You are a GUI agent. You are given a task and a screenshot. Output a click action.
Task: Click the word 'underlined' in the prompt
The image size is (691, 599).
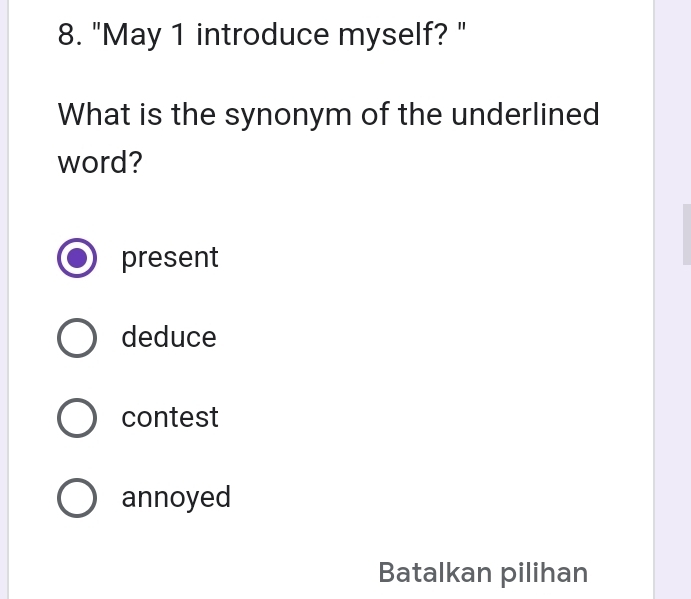tap(525, 115)
